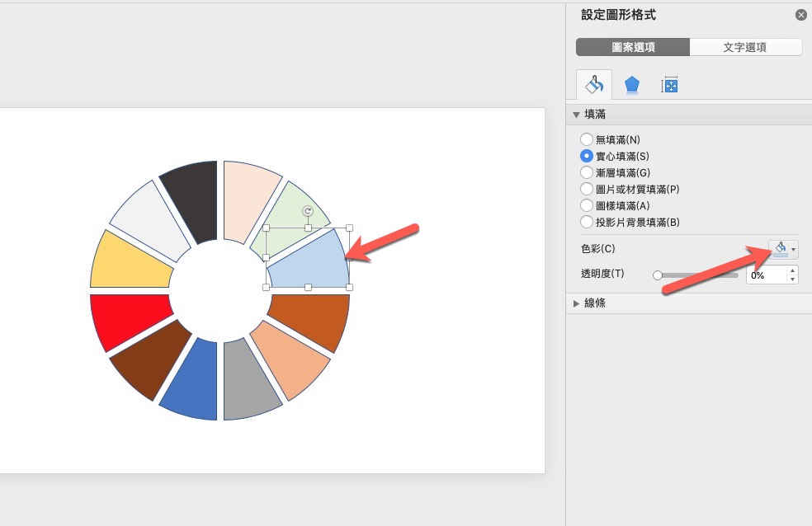The height and width of the screenshot is (526, 812).
Task: Switch to the 文字選項 tab
Action: 745,47
